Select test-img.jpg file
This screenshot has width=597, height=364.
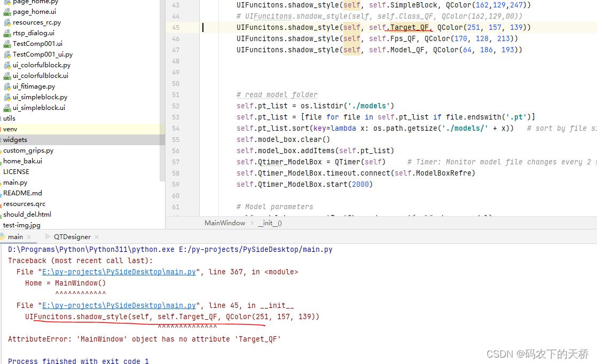tap(22, 225)
